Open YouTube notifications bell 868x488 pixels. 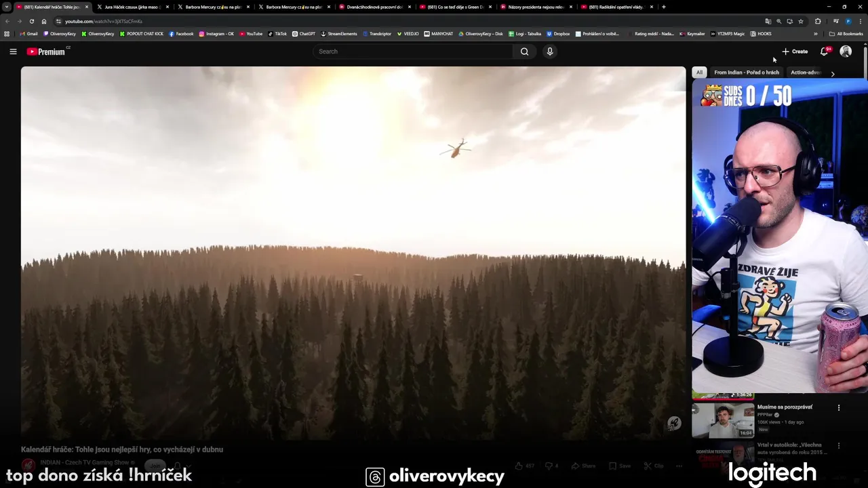825,52
